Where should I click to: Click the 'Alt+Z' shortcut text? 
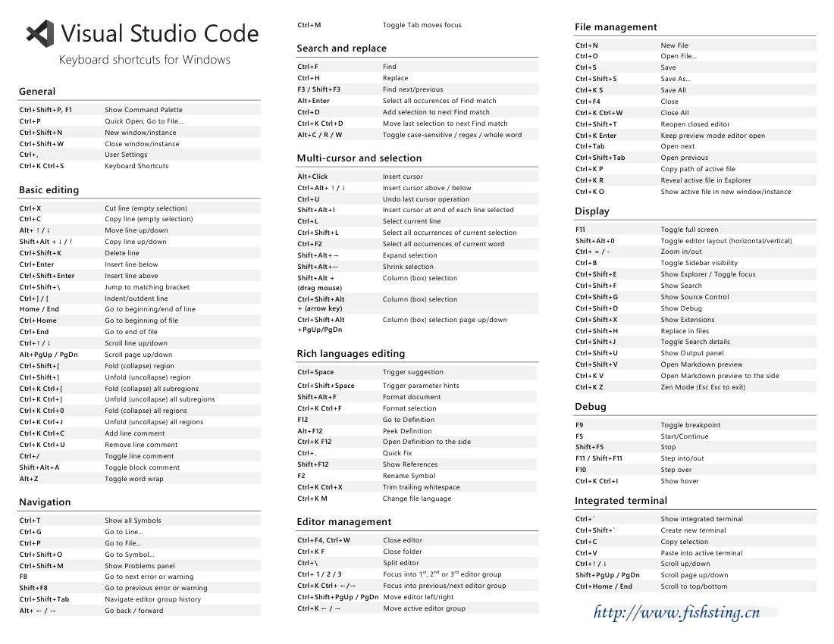click(x=29, y=479)
